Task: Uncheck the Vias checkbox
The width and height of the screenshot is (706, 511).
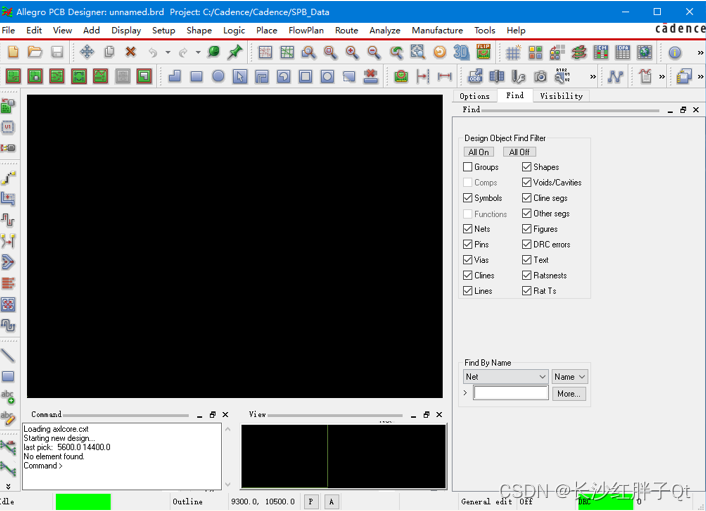Action: coord(467,260)
